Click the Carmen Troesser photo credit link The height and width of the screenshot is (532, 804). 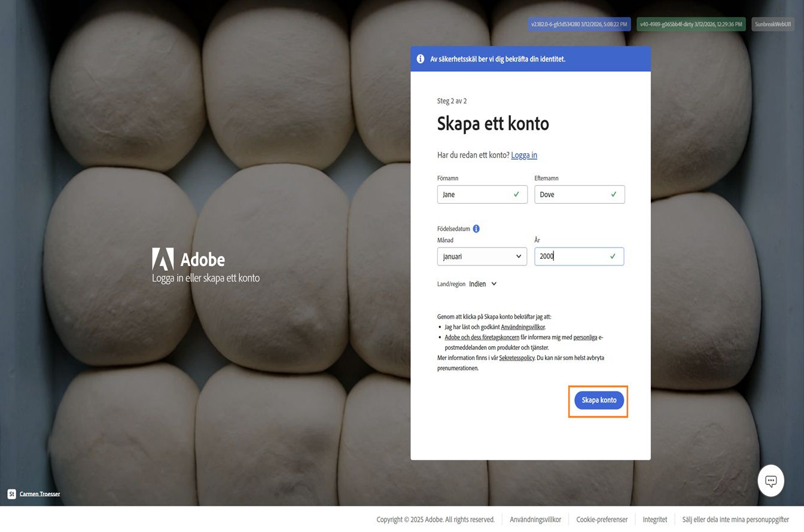point(39,494)
